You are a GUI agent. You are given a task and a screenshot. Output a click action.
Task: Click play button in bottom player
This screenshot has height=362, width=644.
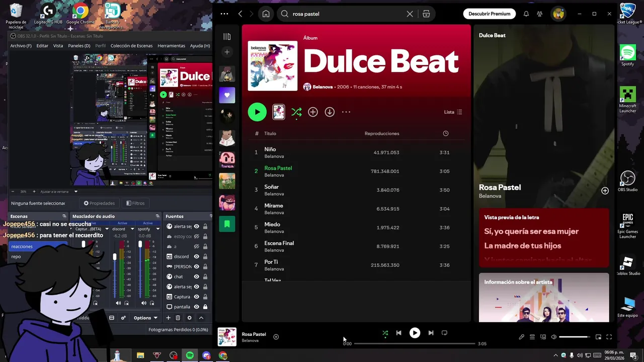click(415, 333)
